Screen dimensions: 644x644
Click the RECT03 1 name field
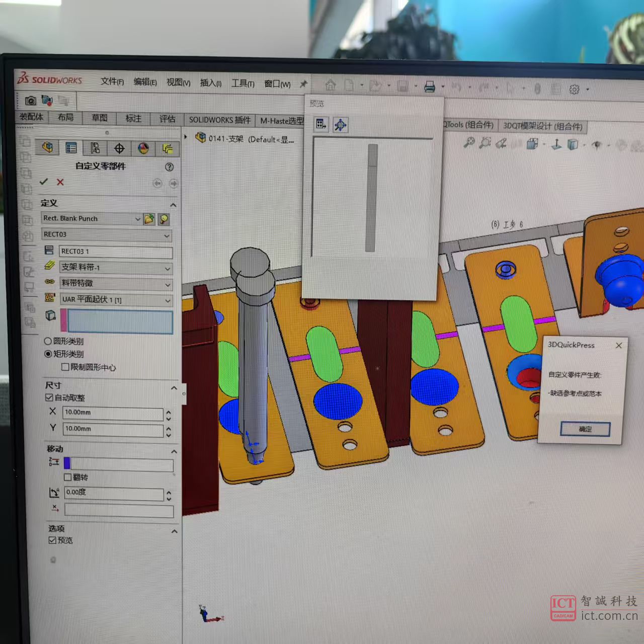pos(116,252)
